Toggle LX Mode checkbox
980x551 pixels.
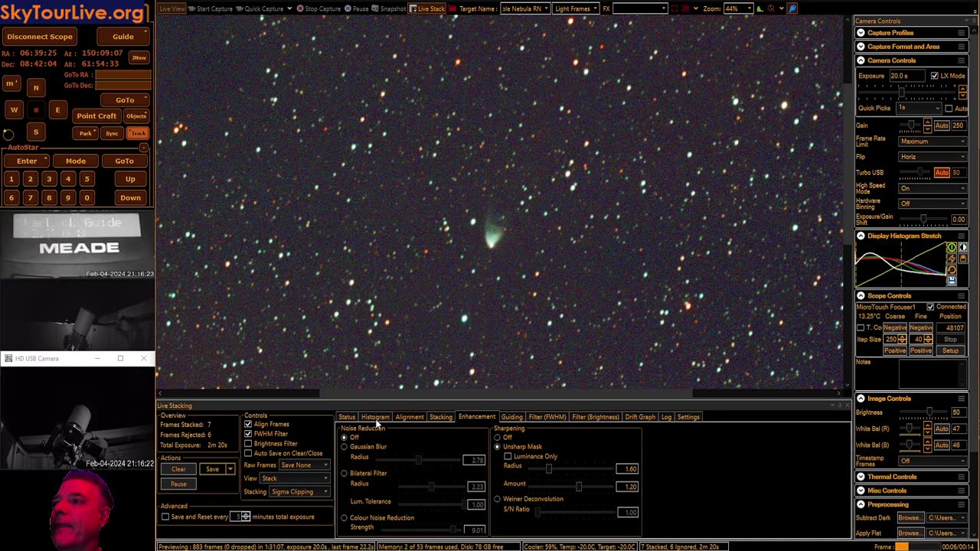coord(934,76)
